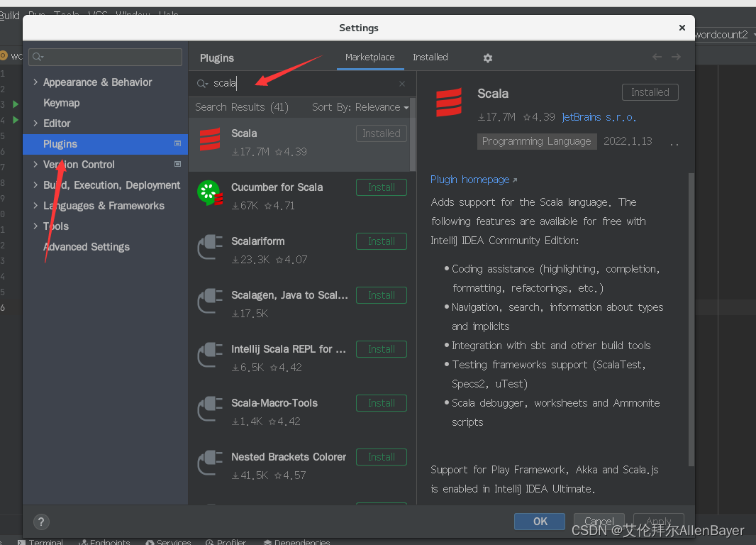
Task: Clear the plugin search text with the X icon
Action: (x=401, y=84)
